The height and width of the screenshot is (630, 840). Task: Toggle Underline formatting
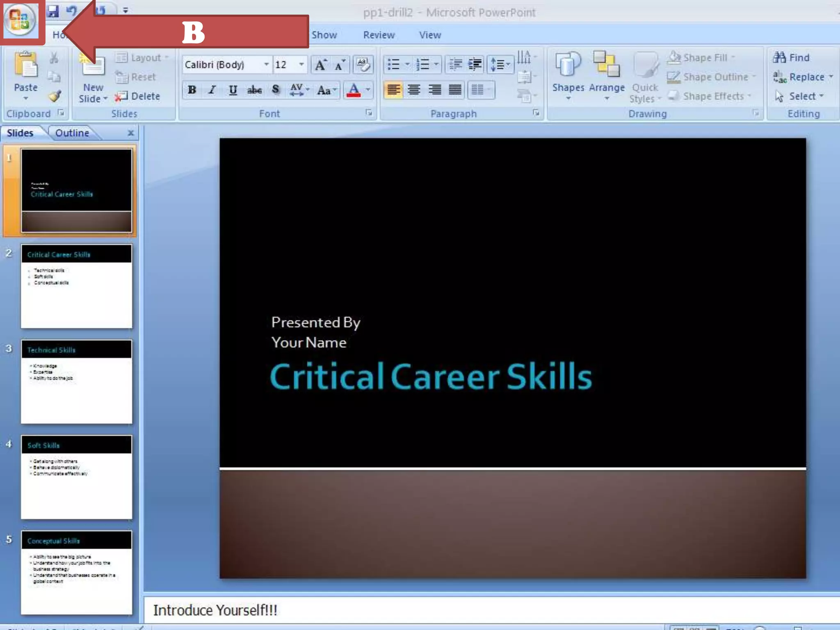point(233,90)
